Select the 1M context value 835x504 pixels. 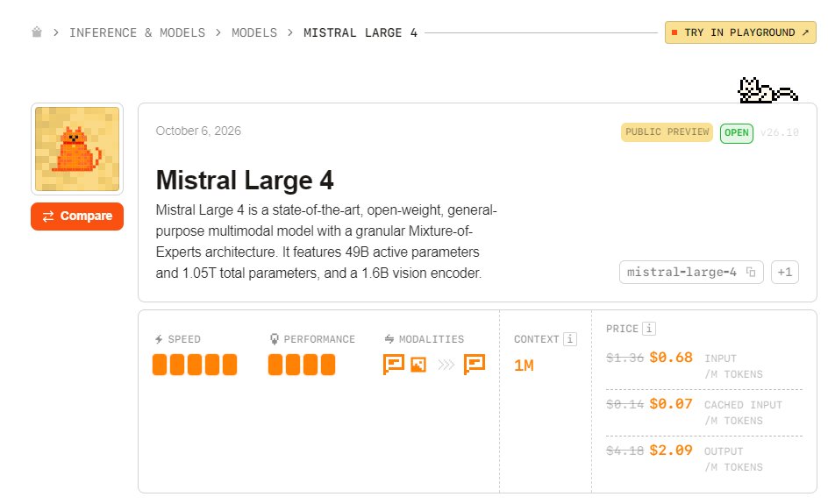pyautogui.click(x=524, y=366)
